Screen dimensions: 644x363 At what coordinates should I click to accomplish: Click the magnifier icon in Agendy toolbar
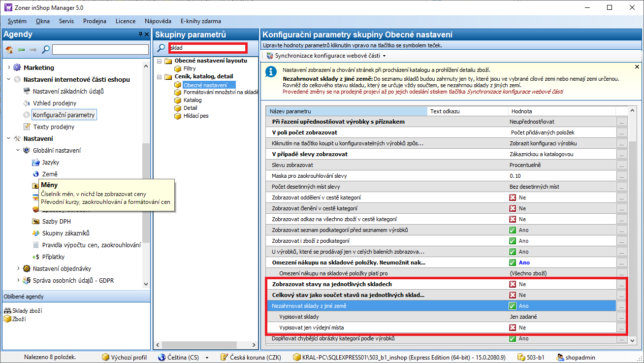coord(45,50)
